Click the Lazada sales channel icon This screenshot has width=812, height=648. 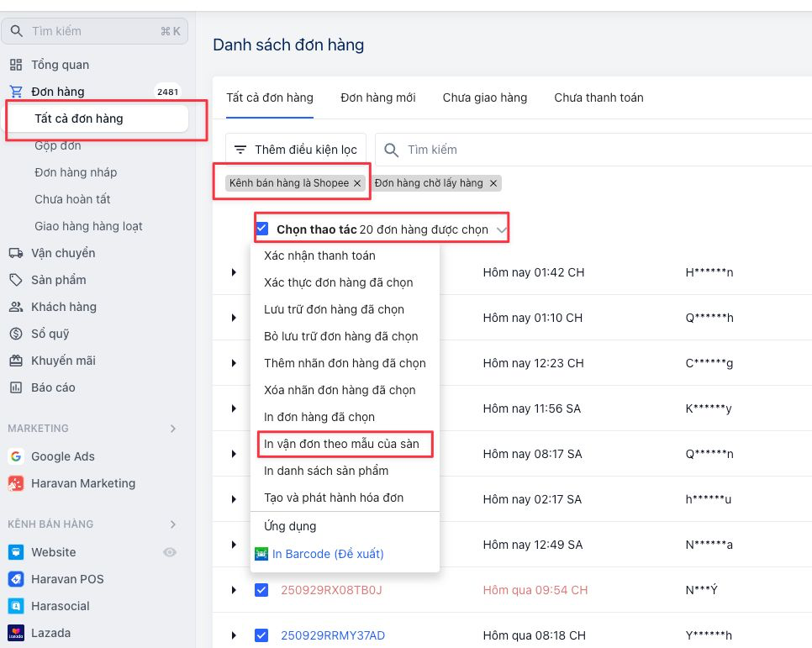click(15, 633)
